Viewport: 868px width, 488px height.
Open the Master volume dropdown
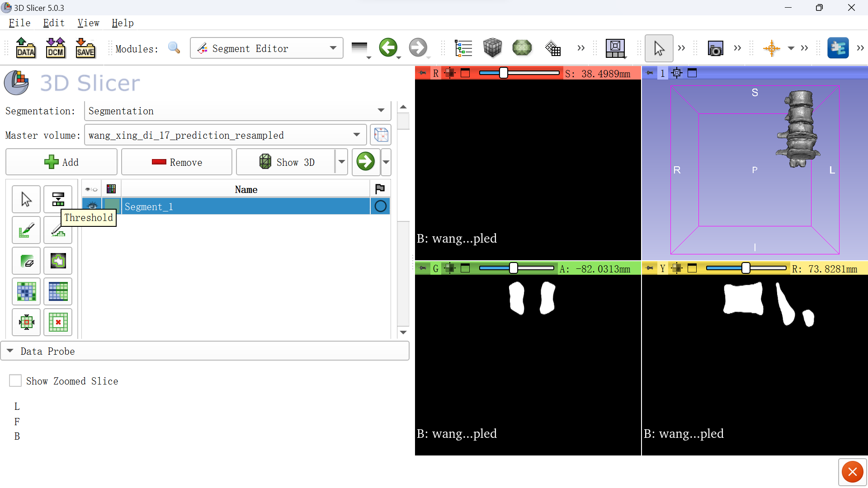pos(356,135)
